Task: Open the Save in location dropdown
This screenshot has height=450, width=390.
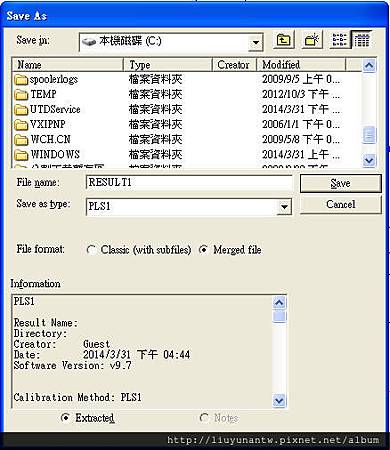Action: 256,43
